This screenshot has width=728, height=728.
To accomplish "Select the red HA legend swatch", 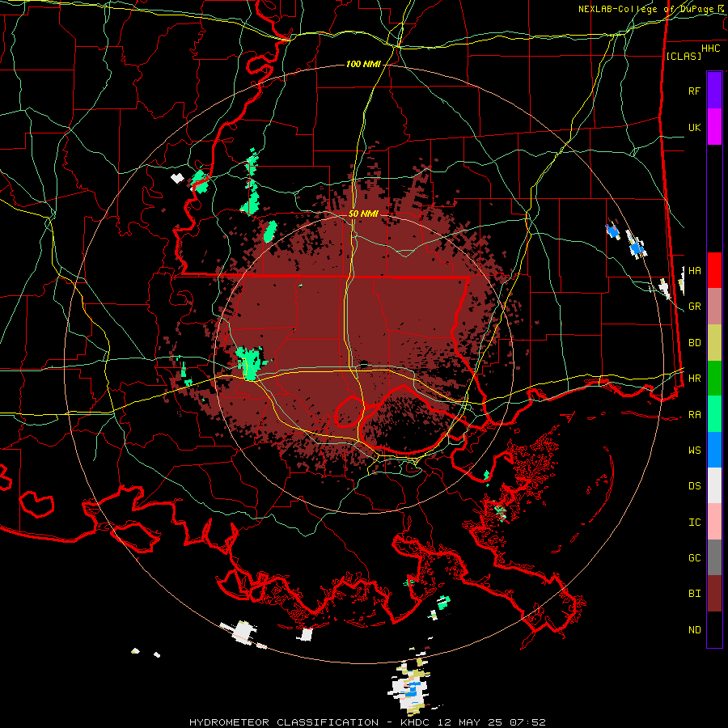I will point(714,270).
